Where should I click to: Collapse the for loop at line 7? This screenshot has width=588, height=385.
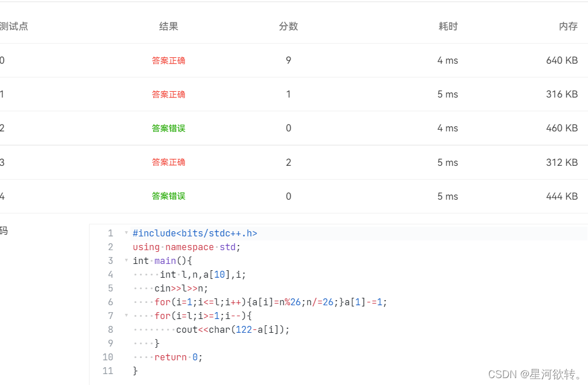[x=126, y=316]
